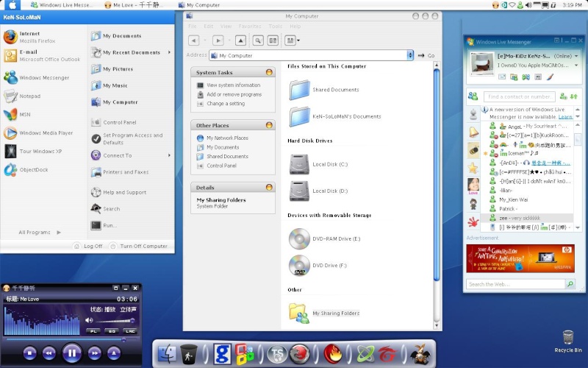Screen dimensions: 588x368
Task: Open ObjectDock from Start menu
Action: pyautogui.click(x=26, y=169)
